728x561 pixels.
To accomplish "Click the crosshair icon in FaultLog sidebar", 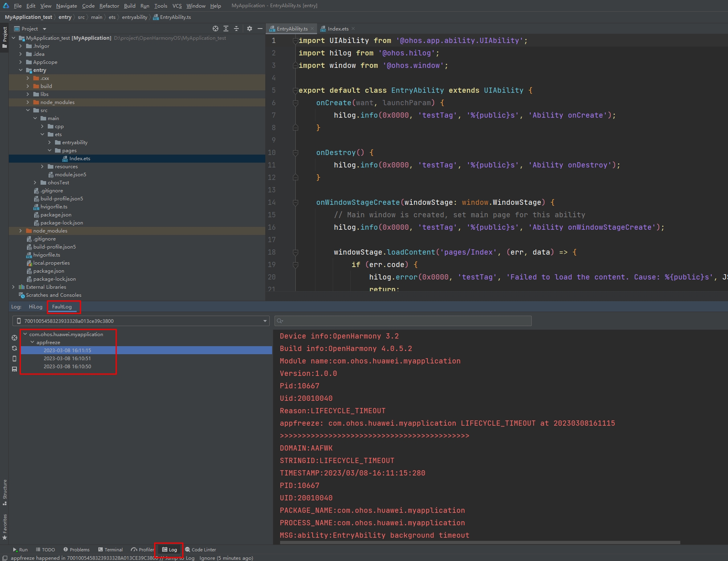I will point(14,338).
